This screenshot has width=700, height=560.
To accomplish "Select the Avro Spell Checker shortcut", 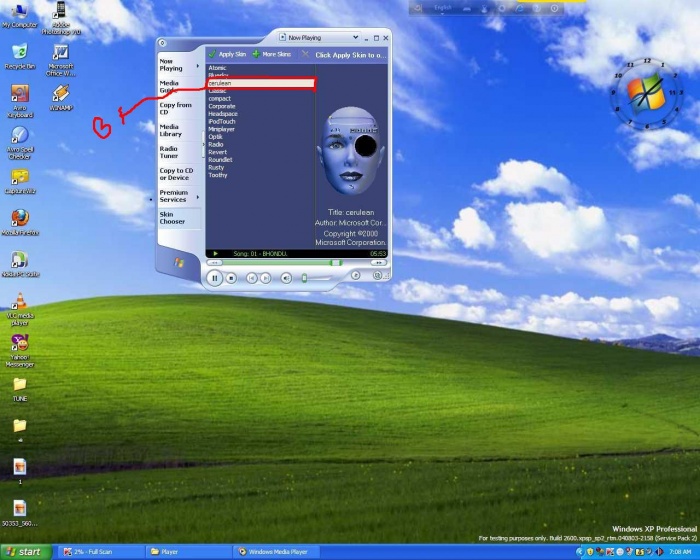I will point(20,143).
